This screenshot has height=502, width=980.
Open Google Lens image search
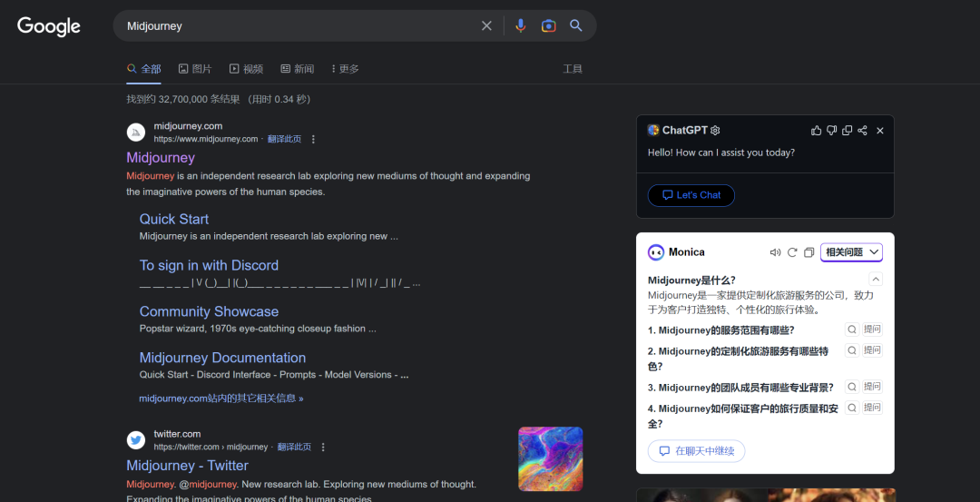548,26
